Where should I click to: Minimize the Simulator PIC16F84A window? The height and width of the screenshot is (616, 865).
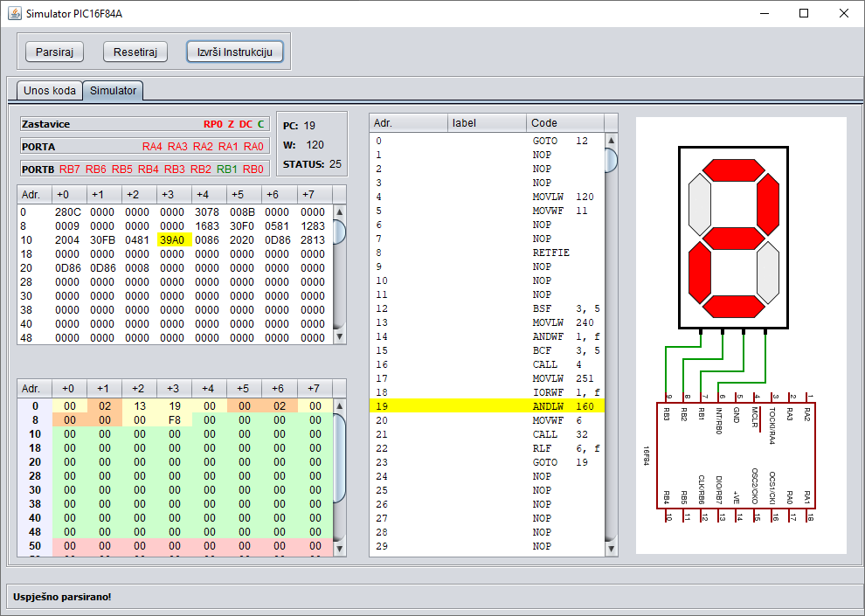(x=765, y=13)
